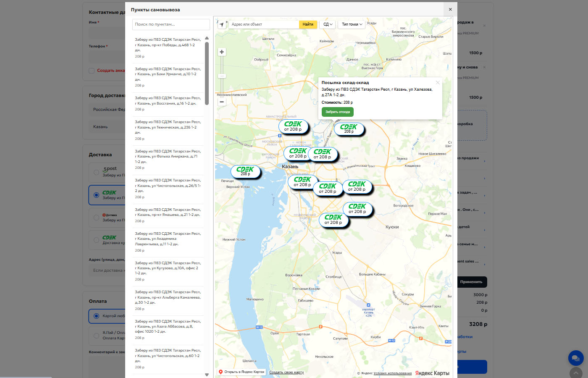Viewport: 588px width, 378px height.
Task: Open the Российская Федерация country field on checkout
Action: [107, 110]
